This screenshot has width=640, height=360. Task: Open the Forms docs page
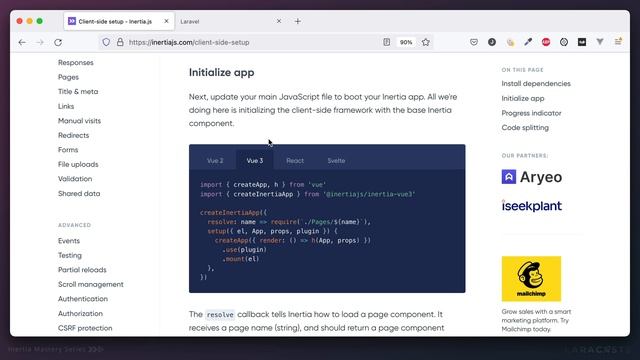(68, 150)
